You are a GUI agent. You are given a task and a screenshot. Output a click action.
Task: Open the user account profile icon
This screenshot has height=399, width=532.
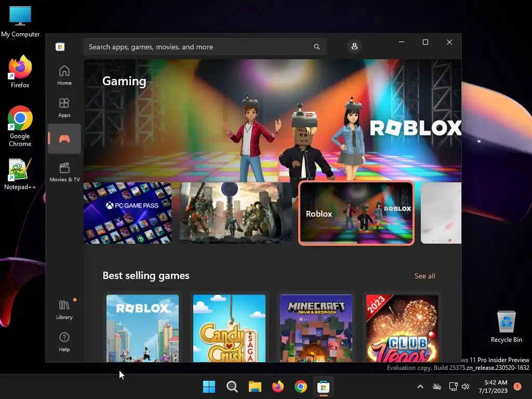point(354,46)
